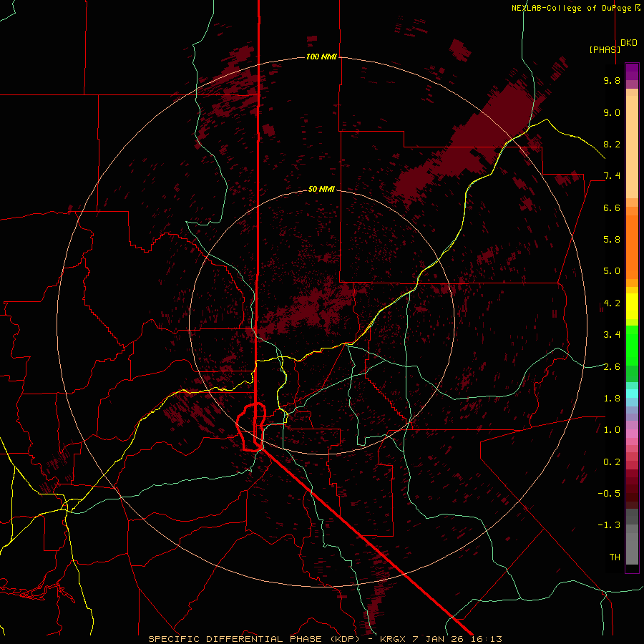Image resolution: width=644 pixels, height=644 pixels.
Task: Click the DKD label above color scale
Action: tap(629, 43)
